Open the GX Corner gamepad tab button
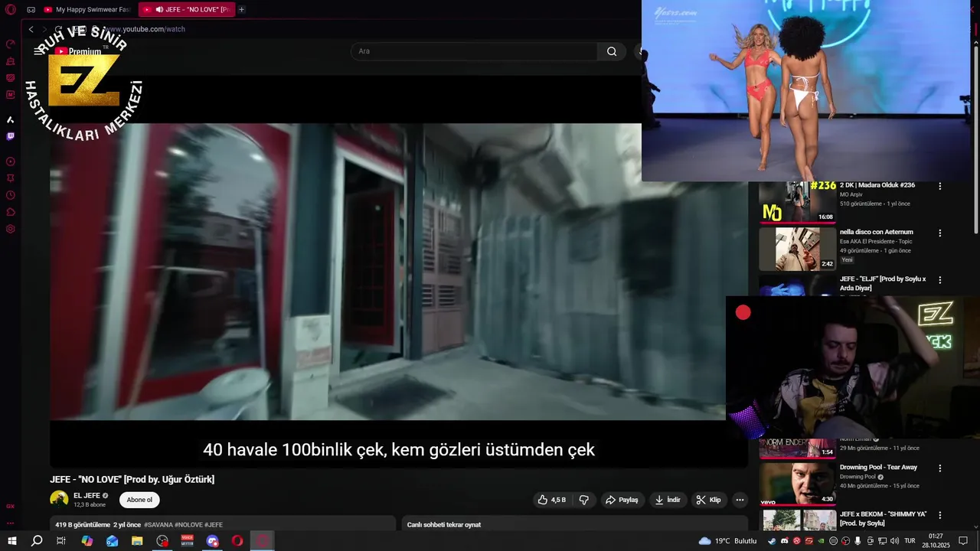This screenshot has height=551, width=980. 31,10
